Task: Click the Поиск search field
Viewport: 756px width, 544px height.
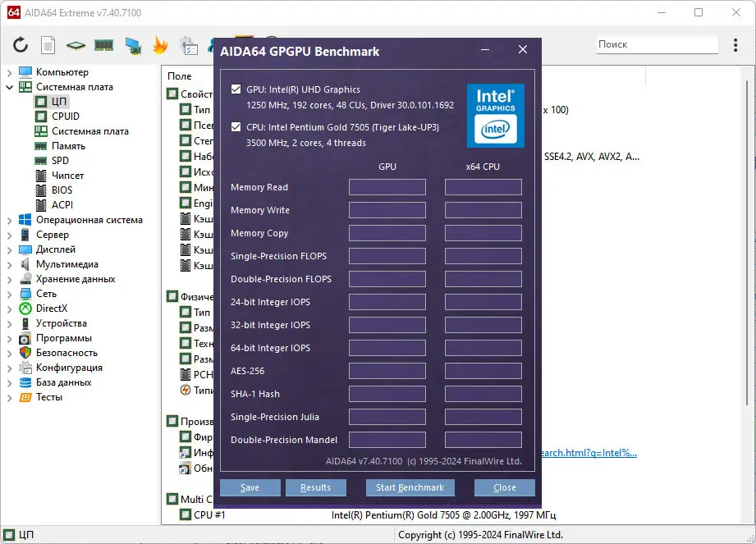Action: (657, 43)
